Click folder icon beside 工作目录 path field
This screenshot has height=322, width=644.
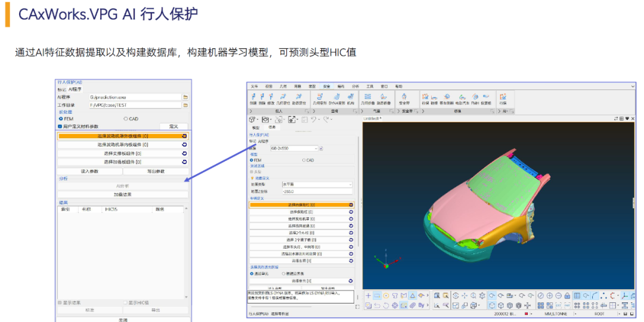pyautogui.click(x=185, y=105)
